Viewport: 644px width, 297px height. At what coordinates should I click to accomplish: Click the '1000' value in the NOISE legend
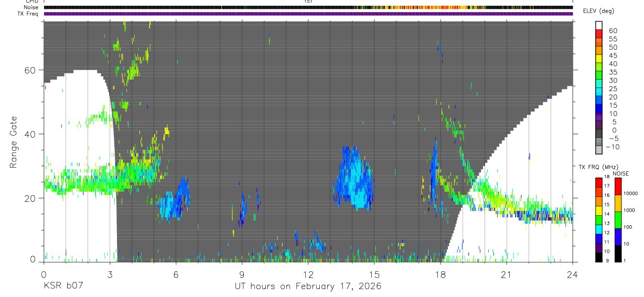(630, 210)
